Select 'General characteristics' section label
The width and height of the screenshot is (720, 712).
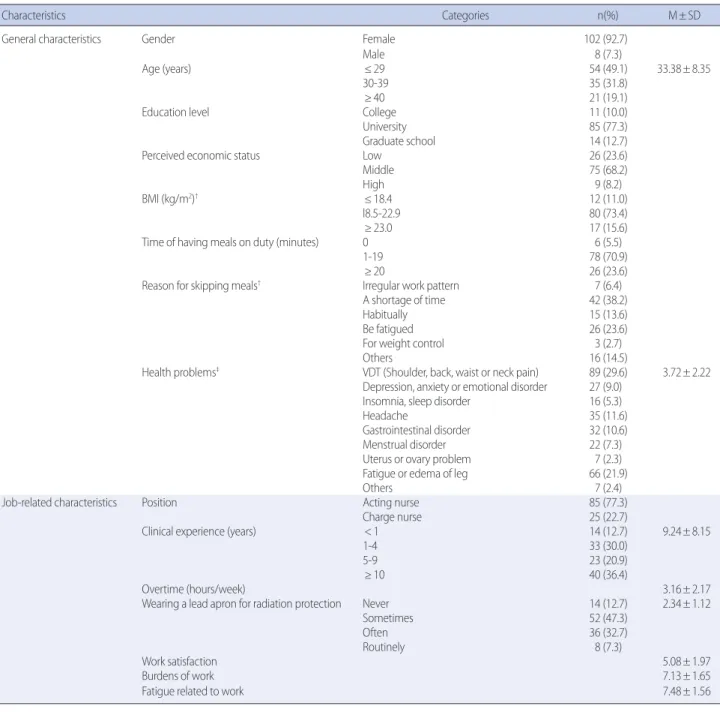coord(51,39)
